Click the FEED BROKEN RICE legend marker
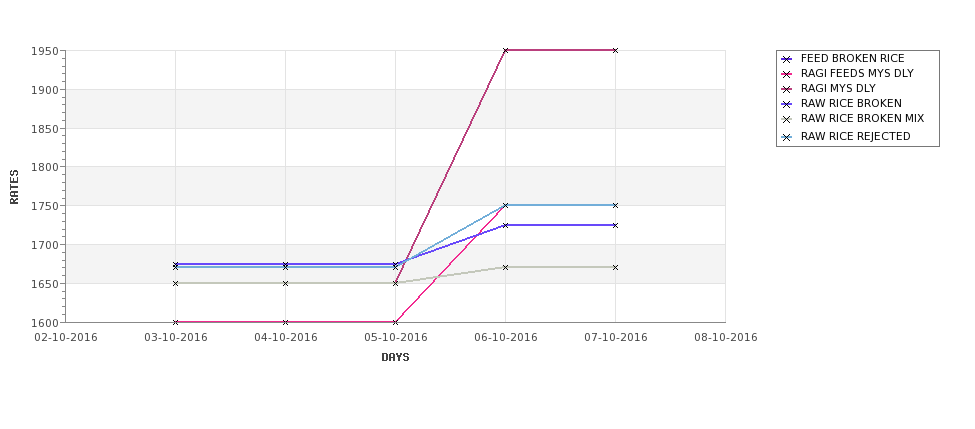The height and width of the screenshot is (429, 975). point(787,59)
